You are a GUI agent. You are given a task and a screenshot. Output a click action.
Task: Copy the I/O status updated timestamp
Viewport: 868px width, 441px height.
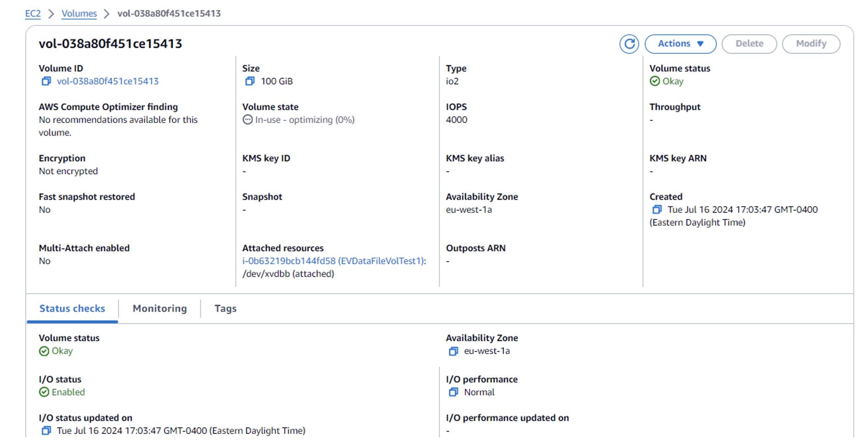point(46,431)
